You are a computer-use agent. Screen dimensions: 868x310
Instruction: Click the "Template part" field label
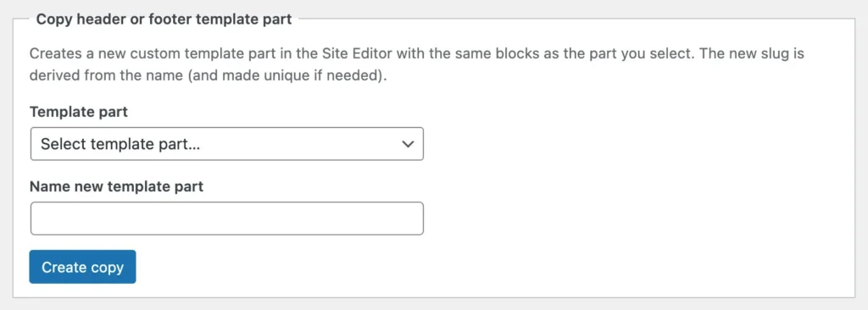[x=79, y=112]
